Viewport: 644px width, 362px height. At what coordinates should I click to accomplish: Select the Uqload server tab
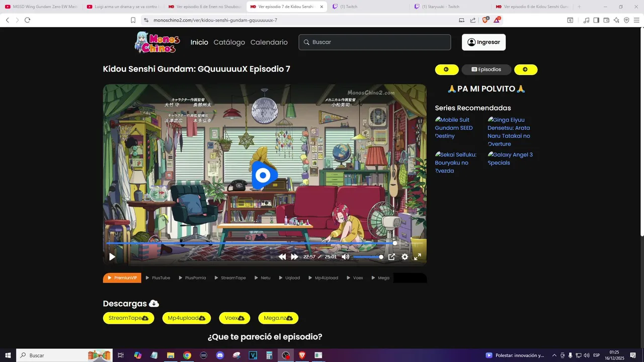pyautogui.click(x=289, y=278)
